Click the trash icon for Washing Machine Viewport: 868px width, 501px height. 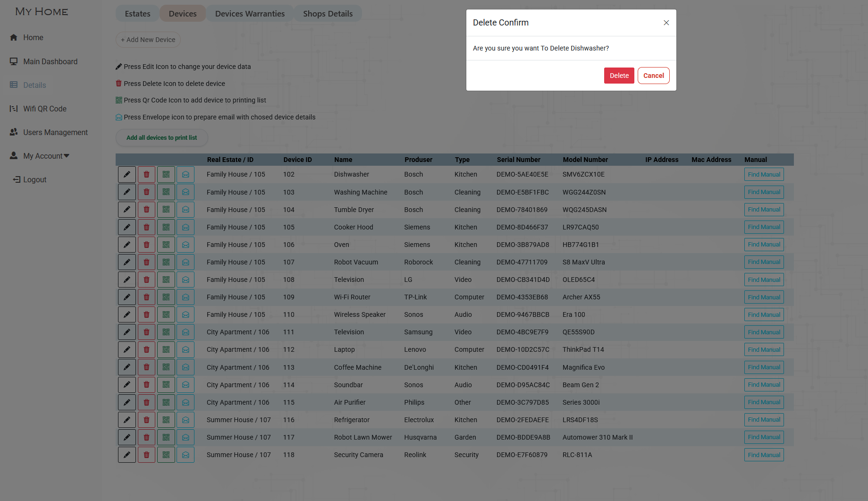tap(146, 192)
